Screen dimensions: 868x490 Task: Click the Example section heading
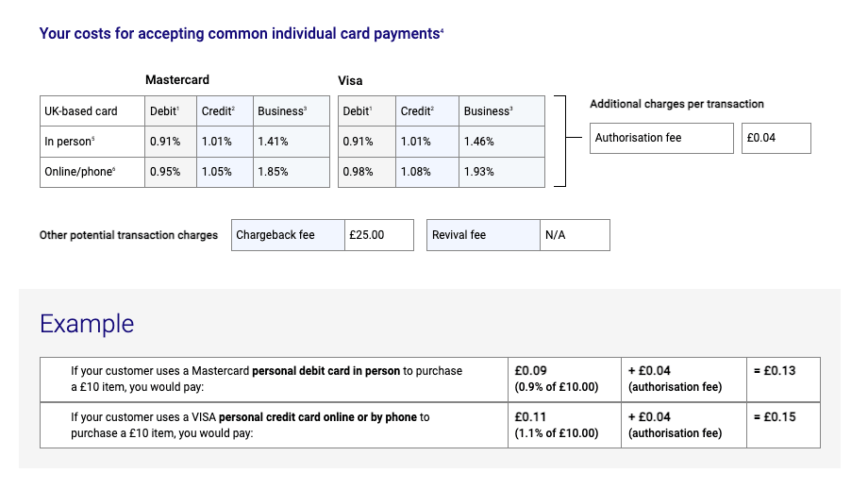point(87,324)
